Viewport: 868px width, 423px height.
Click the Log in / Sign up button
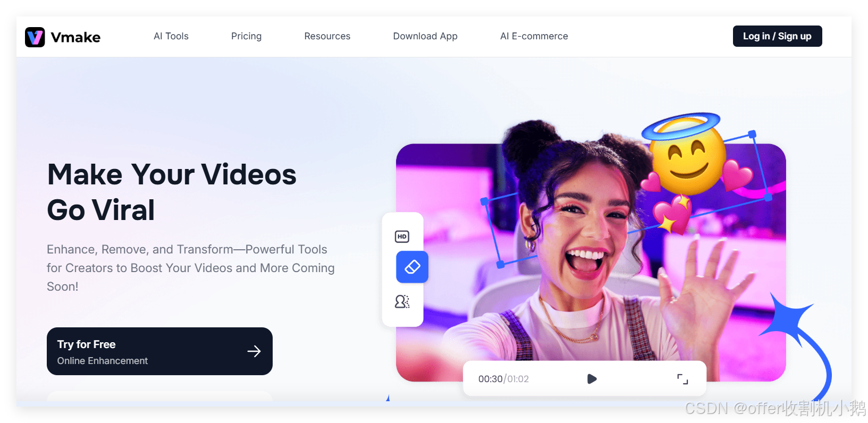(777, 36)
